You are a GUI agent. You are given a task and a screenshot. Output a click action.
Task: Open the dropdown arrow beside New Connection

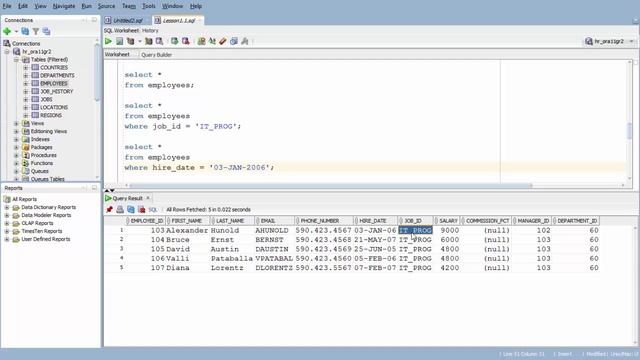tap(16, 31)
